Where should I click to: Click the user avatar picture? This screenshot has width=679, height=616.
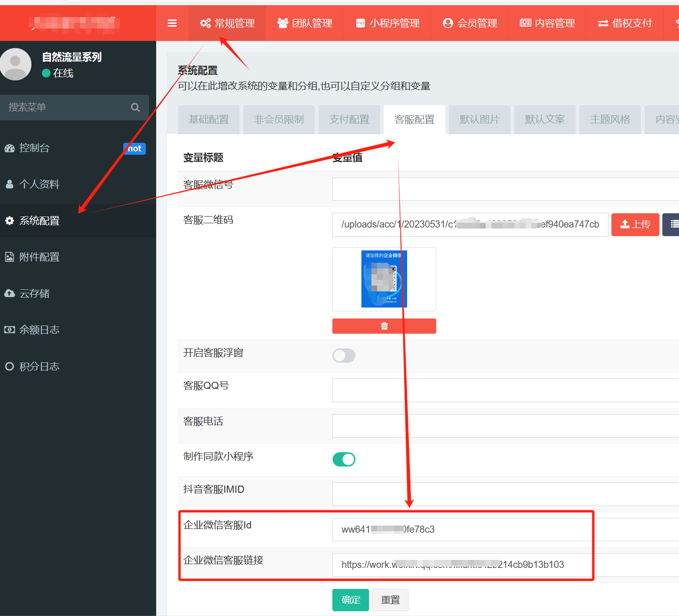click(15, 64)
